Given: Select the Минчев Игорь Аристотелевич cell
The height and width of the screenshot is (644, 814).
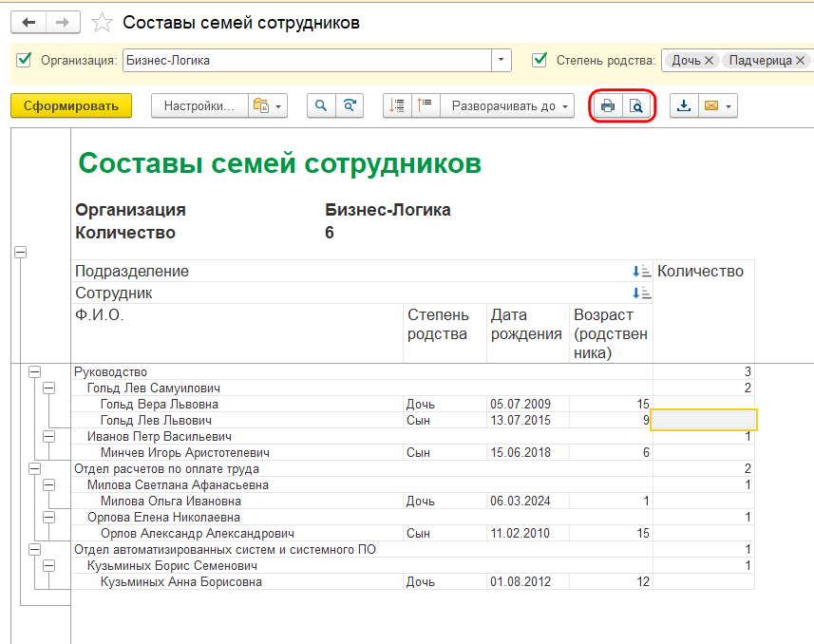Looking at the screenshot, I should pyautogui.click(x=237, y=452).
